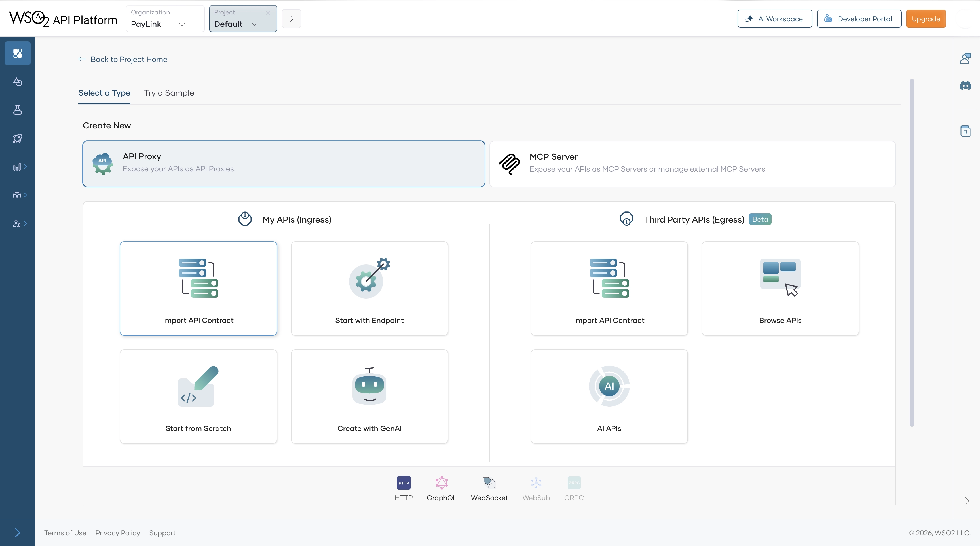Open the rocket deploy sidebar icon

(18, 138)
